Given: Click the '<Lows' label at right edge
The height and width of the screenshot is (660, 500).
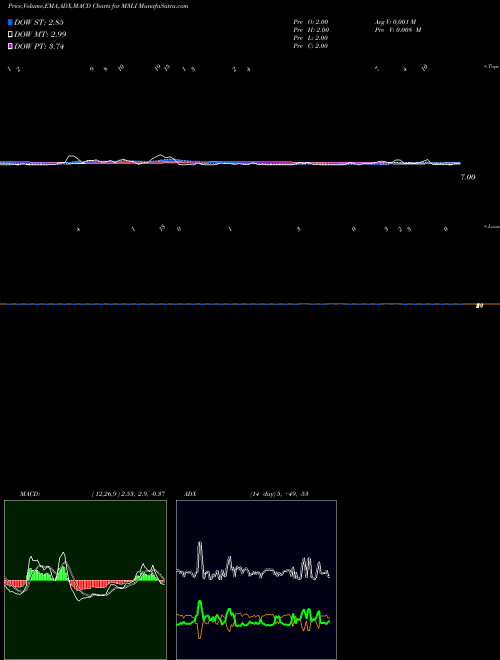Looking at the screenshot, I should pos(491,226).
